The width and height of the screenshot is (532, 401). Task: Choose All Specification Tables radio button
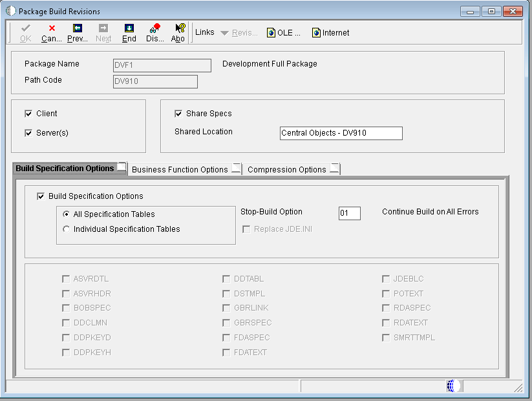coord(66,214)
